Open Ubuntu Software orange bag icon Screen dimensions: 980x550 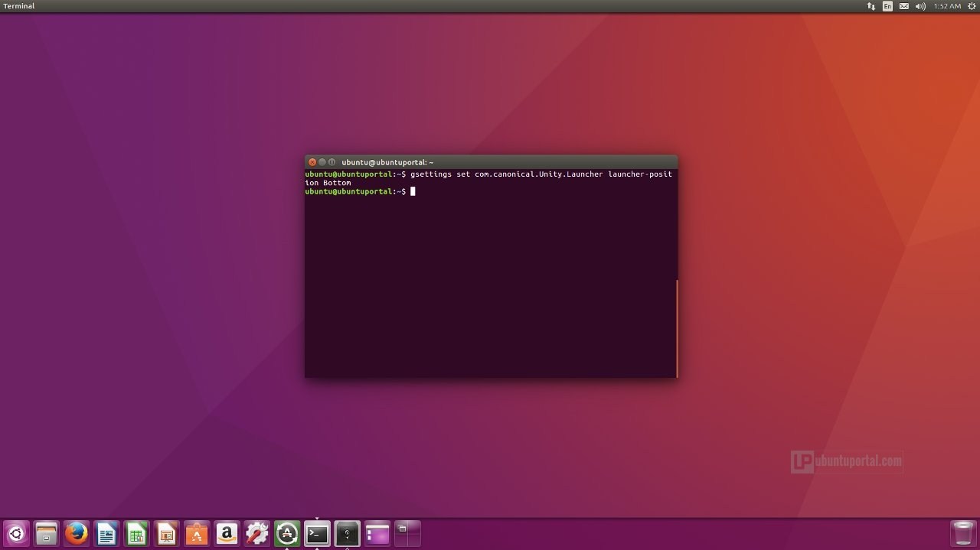click(x=197, y=533)
